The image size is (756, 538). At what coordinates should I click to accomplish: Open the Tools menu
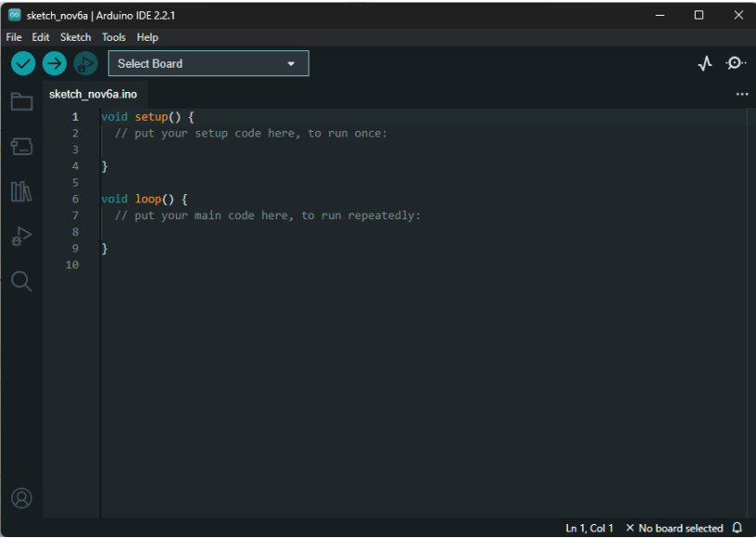(x=113, y=37)
